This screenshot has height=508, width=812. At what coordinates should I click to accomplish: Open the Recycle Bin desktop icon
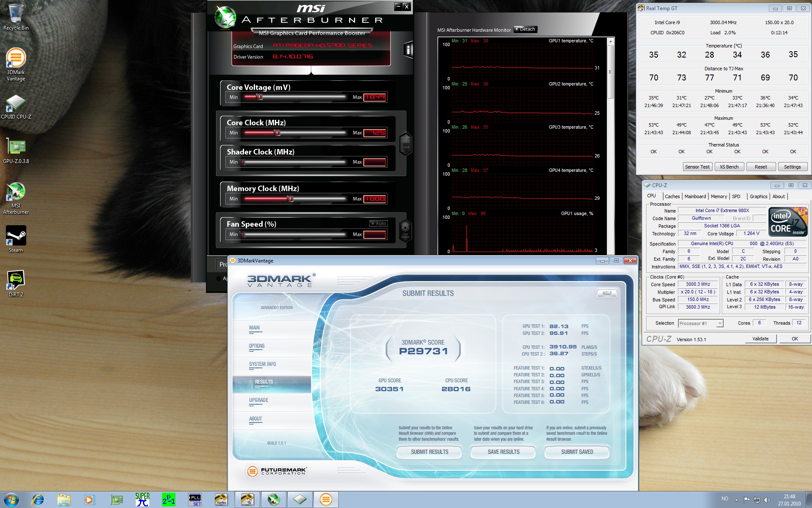[16, 17]
